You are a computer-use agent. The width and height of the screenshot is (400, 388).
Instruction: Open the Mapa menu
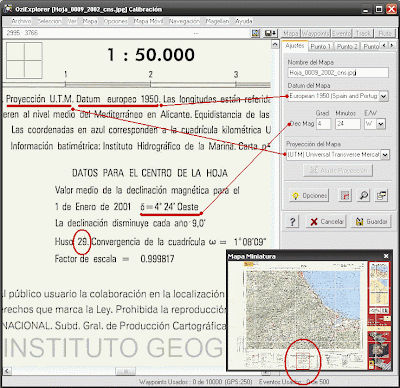point(90,21)
